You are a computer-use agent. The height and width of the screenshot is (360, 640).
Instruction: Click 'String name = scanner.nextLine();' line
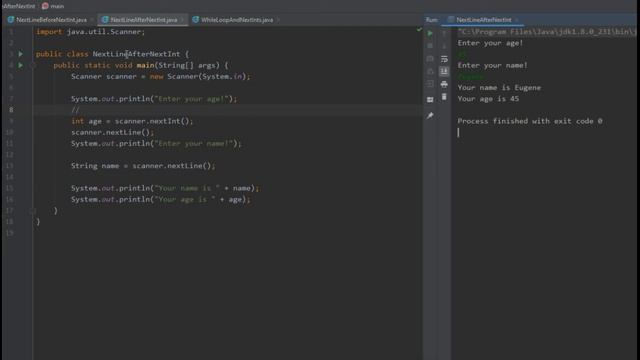(143, 166)
